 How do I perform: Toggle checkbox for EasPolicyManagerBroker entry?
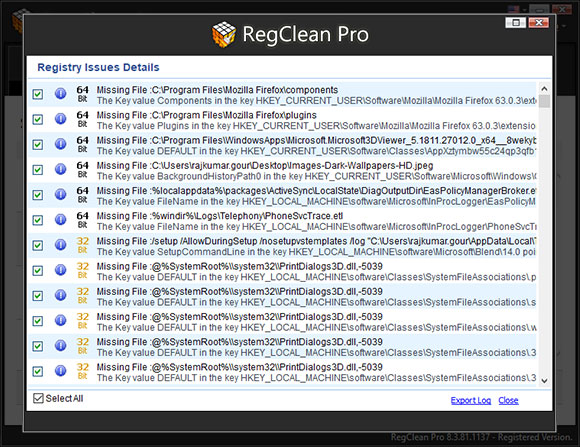coord(37,195)
